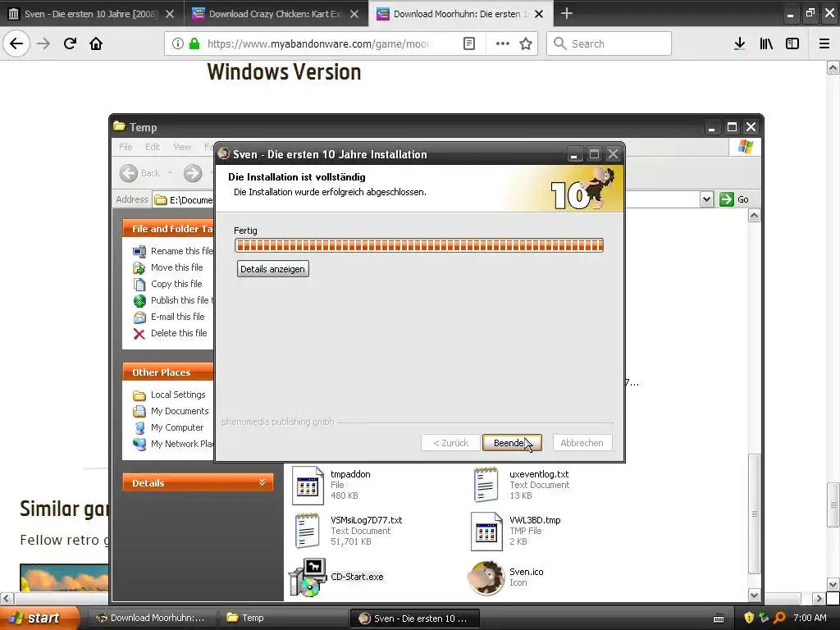Screen dimensions: 840x630
Task: Click Back button in Temp explorer
Action: click(x=140, y=173)
